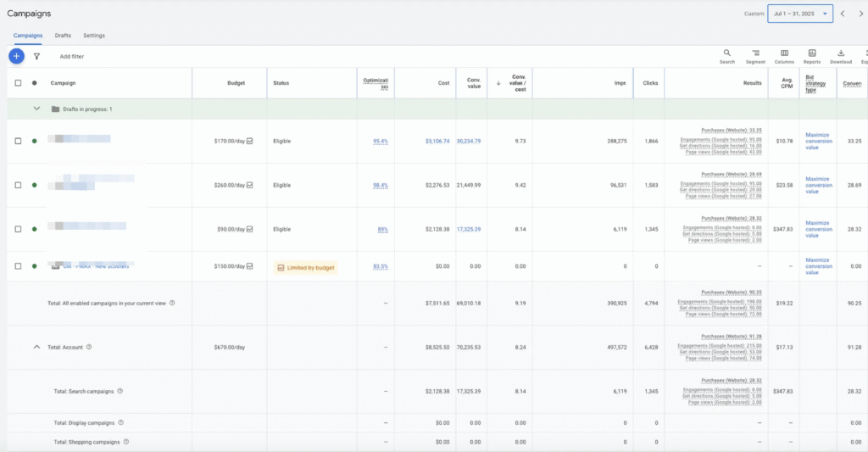Open the Reports icon

[812, 53]
